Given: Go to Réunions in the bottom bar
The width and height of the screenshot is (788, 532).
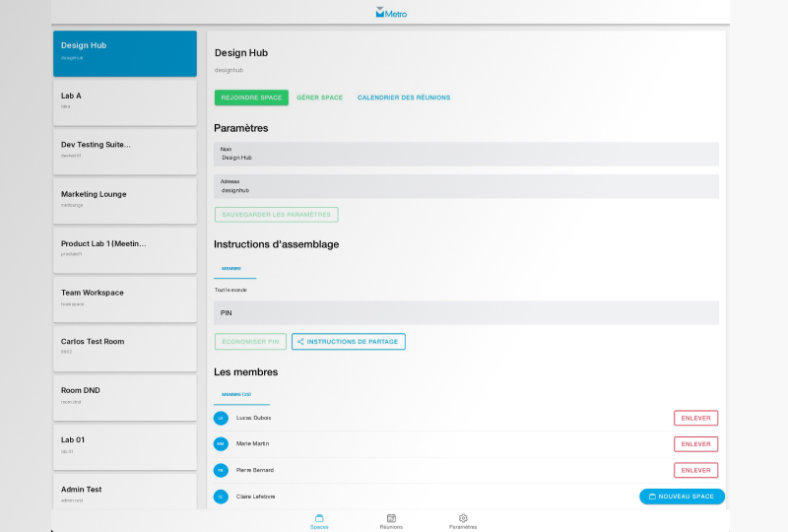Looking at the screenshot, I should (x=391, y=521).
